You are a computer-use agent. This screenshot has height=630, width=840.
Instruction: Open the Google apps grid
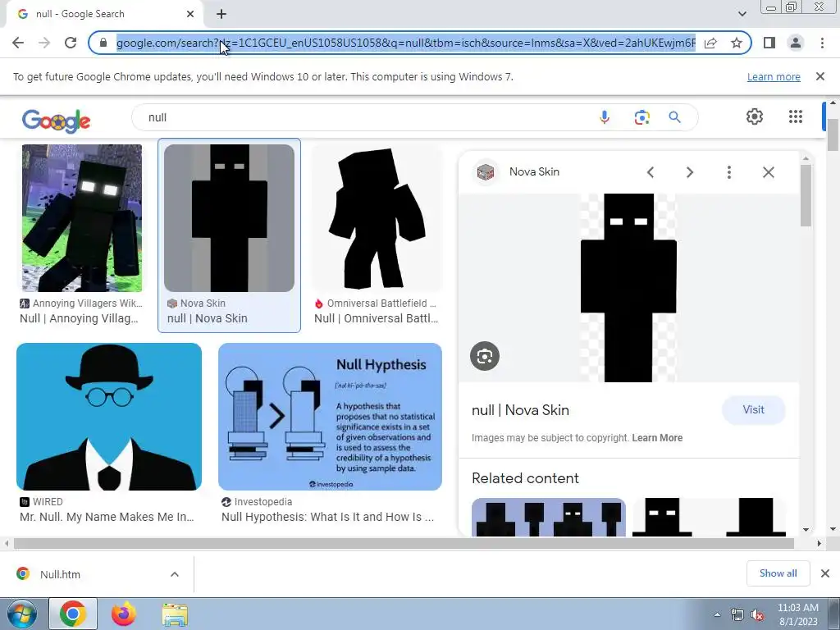(796, 116)
